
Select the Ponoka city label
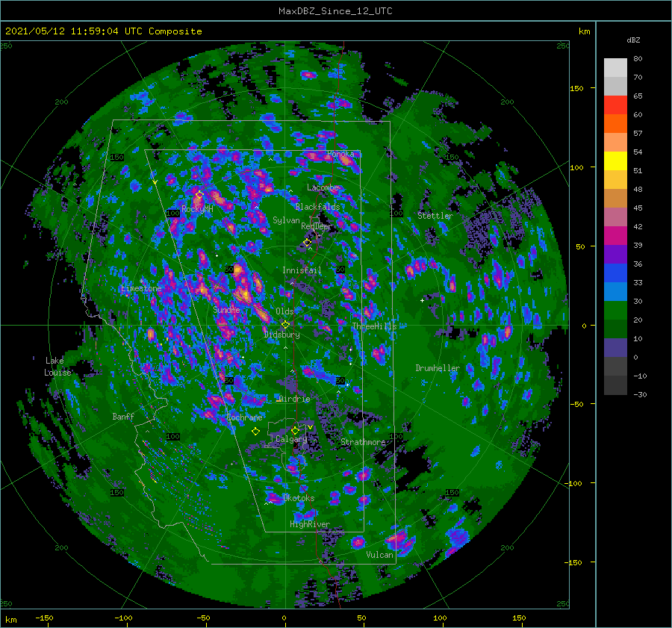(x=340, y=154)
